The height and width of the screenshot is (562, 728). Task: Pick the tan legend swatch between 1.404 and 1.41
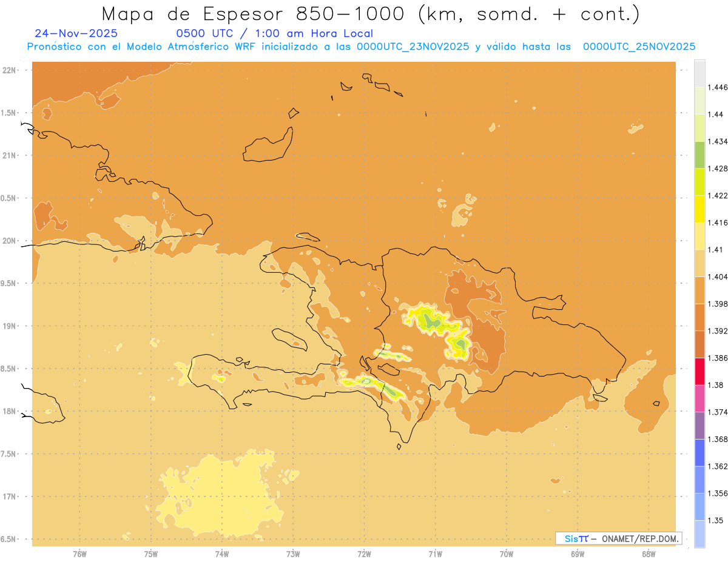tap(699, 263)
